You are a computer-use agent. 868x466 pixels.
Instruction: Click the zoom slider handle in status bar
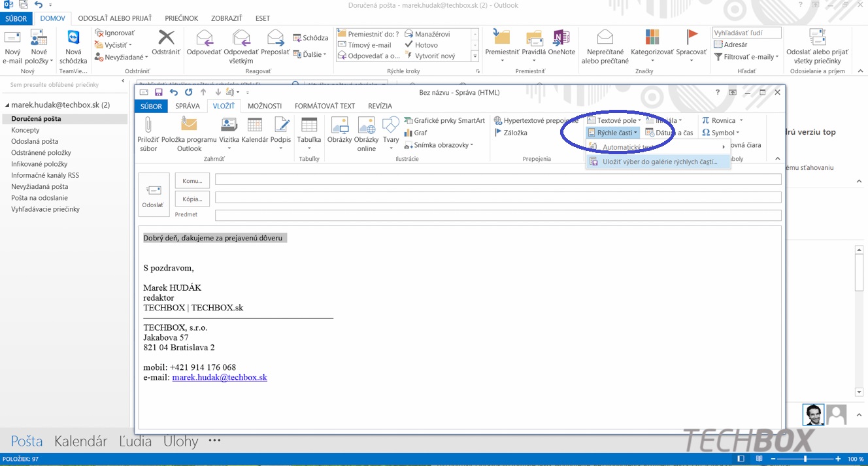coord(805,459)
